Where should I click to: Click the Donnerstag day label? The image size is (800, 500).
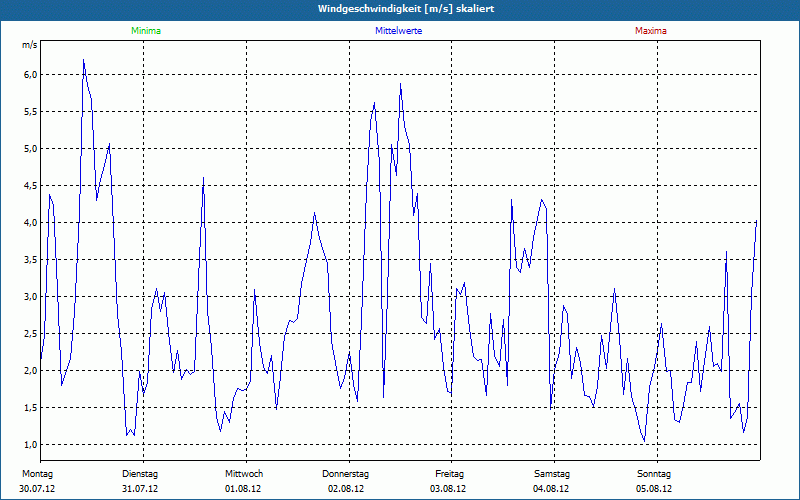point(345,474)
